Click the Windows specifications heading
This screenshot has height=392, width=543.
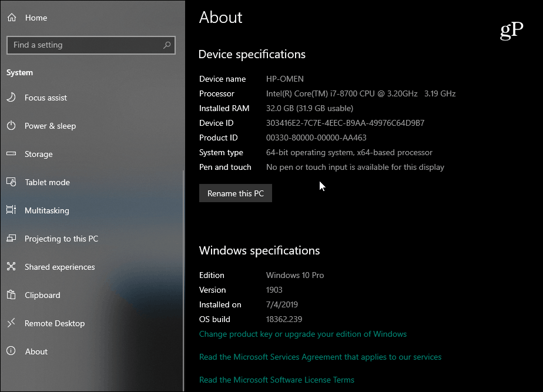(x=259, y=251)
